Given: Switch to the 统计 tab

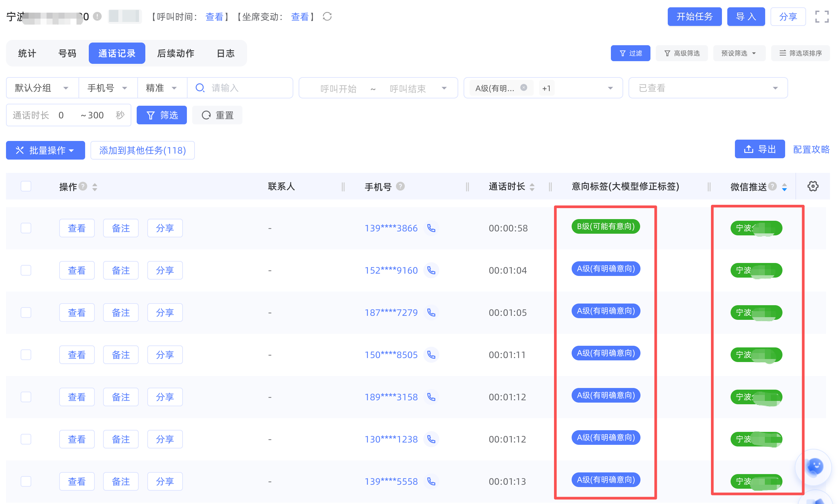Looking at the screenshot, I should click(x=27, y=53).
